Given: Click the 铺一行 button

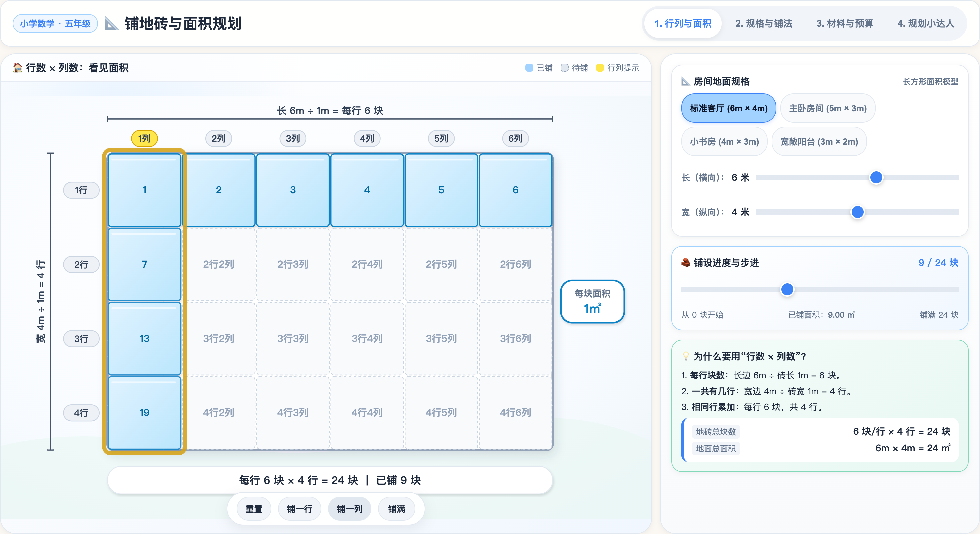Looking at the screenshot, I should [299, 509].
